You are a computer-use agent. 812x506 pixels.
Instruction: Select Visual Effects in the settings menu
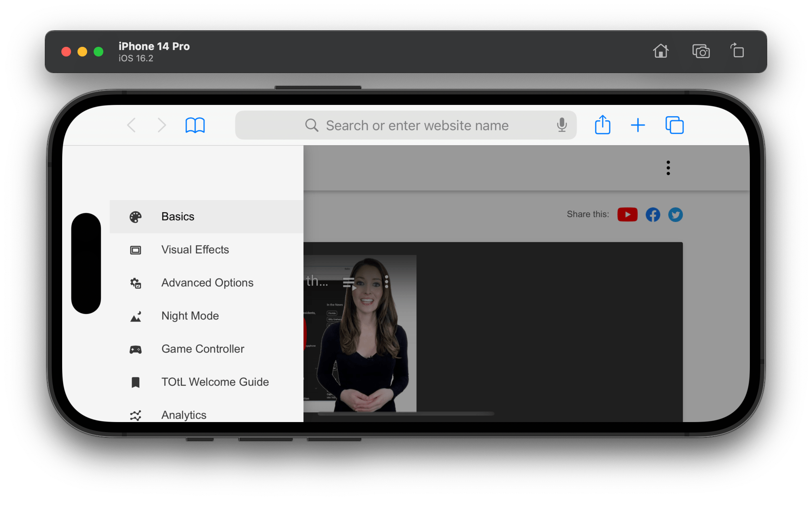(x=195, y=249)
